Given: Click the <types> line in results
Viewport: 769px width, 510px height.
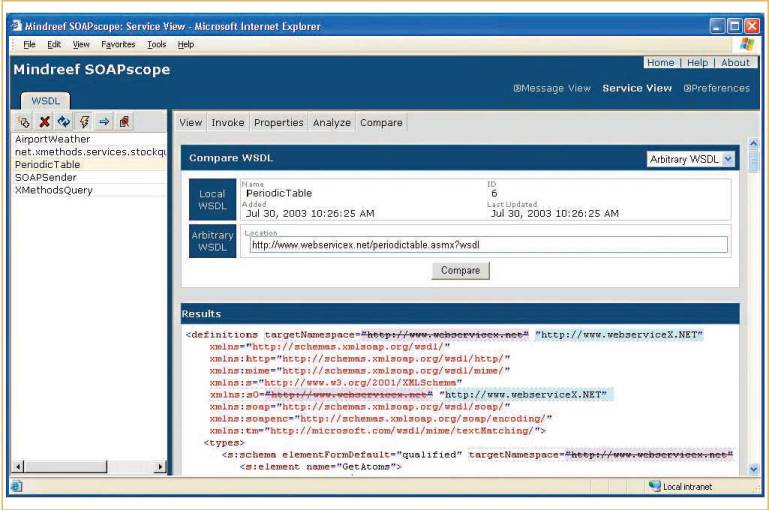Looking at the screenshot, I should 224,443.
